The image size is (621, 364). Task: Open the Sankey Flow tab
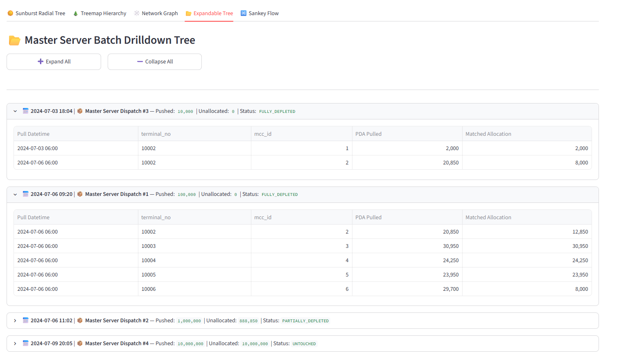260,13
